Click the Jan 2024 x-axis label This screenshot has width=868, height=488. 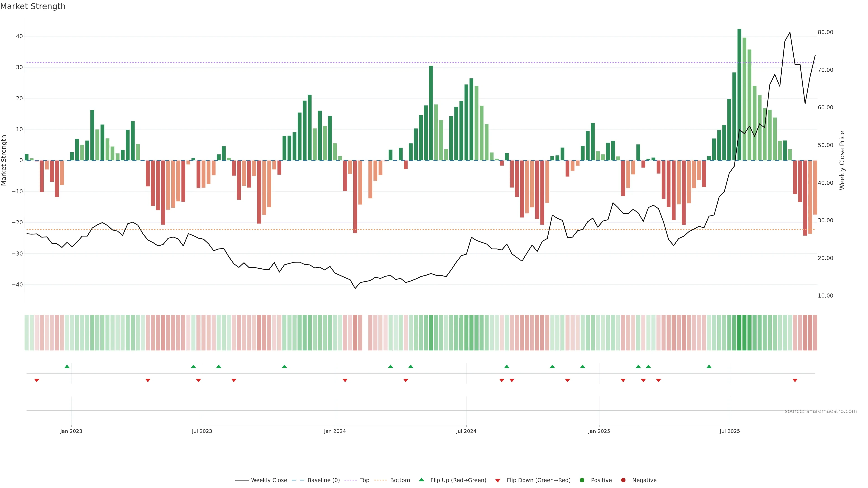(x=335, y=431)
